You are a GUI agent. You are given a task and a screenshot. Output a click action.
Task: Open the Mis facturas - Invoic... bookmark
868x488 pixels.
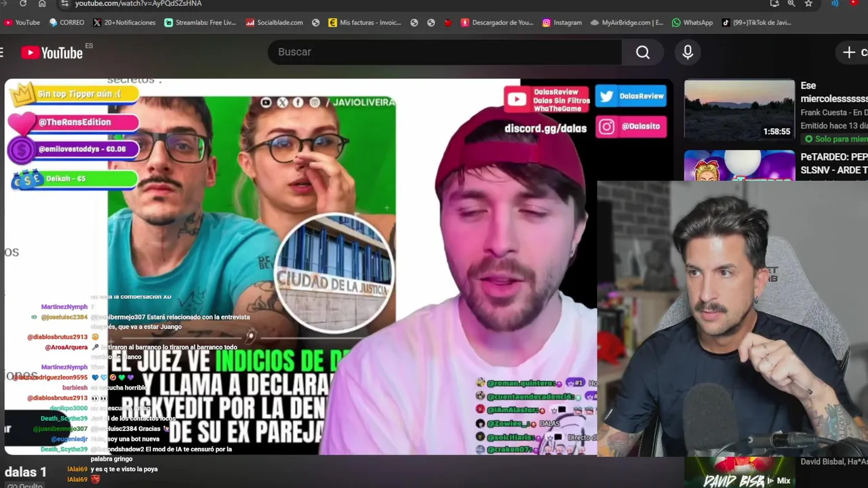[x=365, y=22]
